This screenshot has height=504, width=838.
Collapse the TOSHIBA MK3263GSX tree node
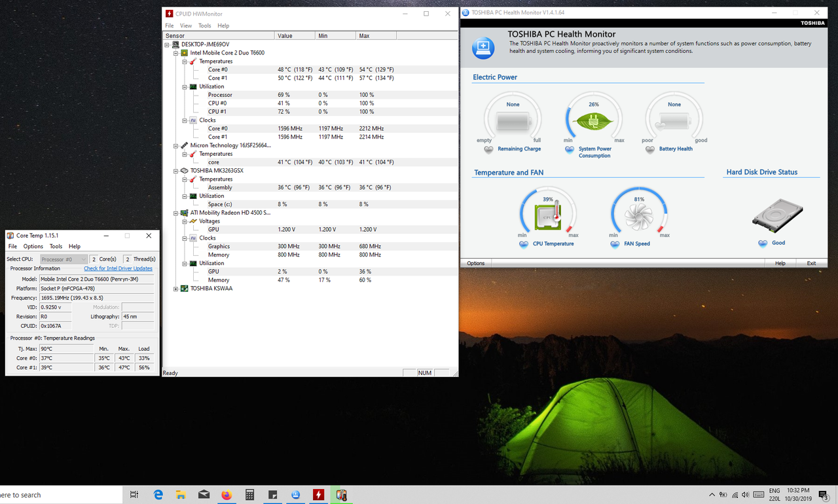pyautogui.click(x=176, y=171)
